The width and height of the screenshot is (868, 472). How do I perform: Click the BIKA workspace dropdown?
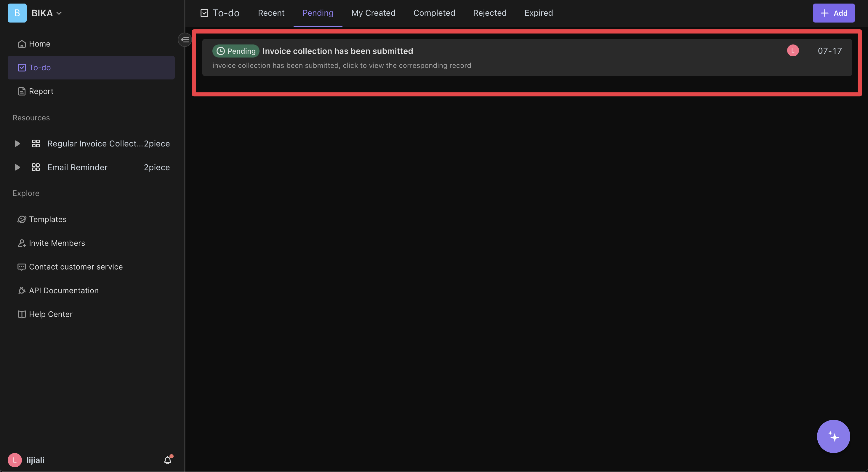pos(46,13)
